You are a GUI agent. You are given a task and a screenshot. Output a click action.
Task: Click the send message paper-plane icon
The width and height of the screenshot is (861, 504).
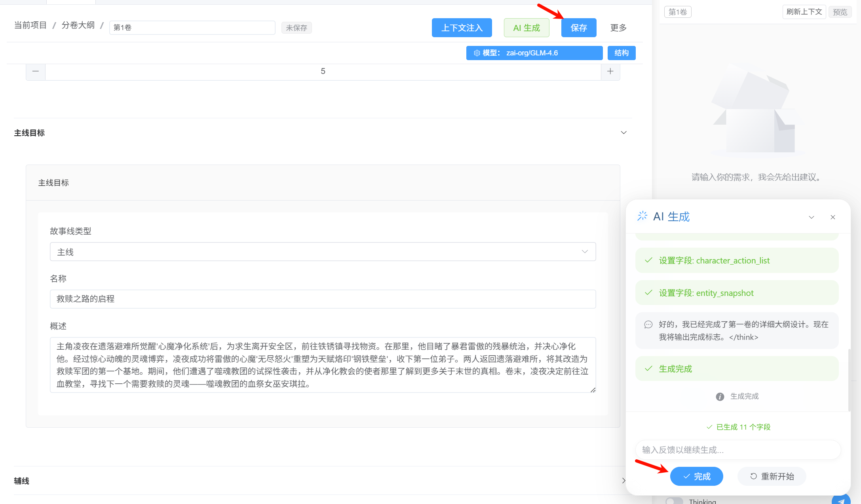pyautogui.click(x=841, y=500)
